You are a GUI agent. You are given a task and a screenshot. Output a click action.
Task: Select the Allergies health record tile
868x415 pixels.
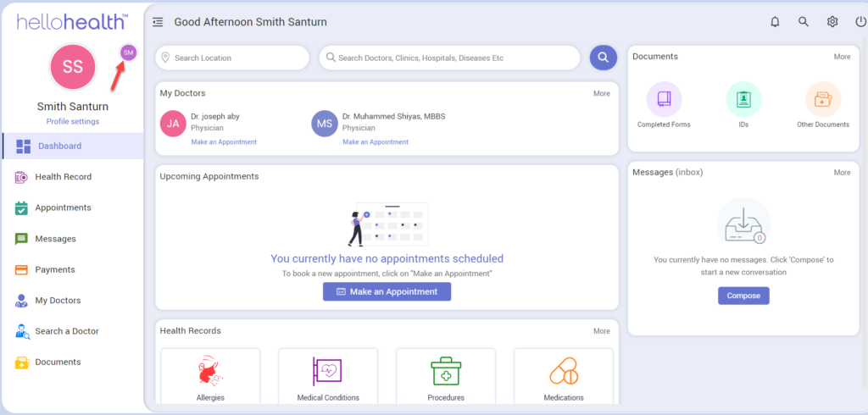(209, 375)
